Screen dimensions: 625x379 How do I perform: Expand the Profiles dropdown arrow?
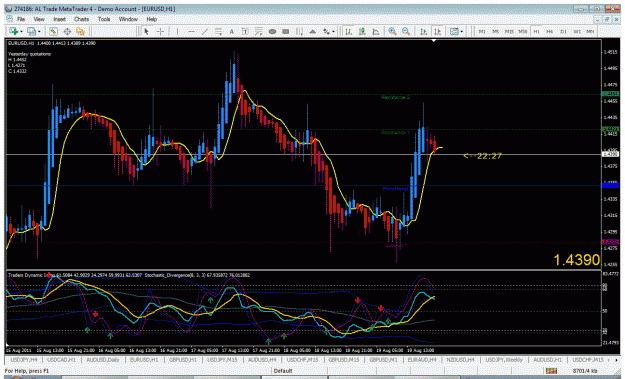pos(39,31)
